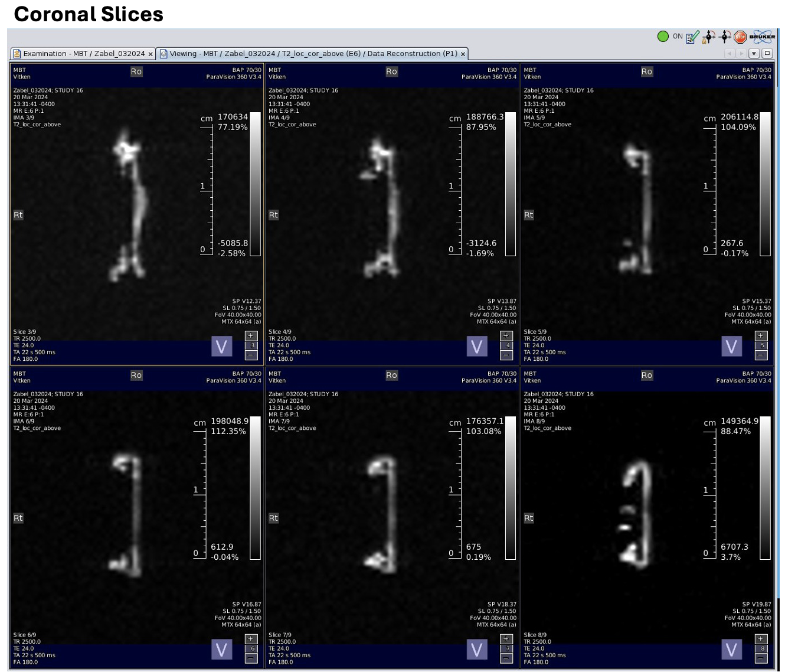This screenshot has width=785, height=672.
Task: Click the green status indicator circle
Action: pos(663,37)
